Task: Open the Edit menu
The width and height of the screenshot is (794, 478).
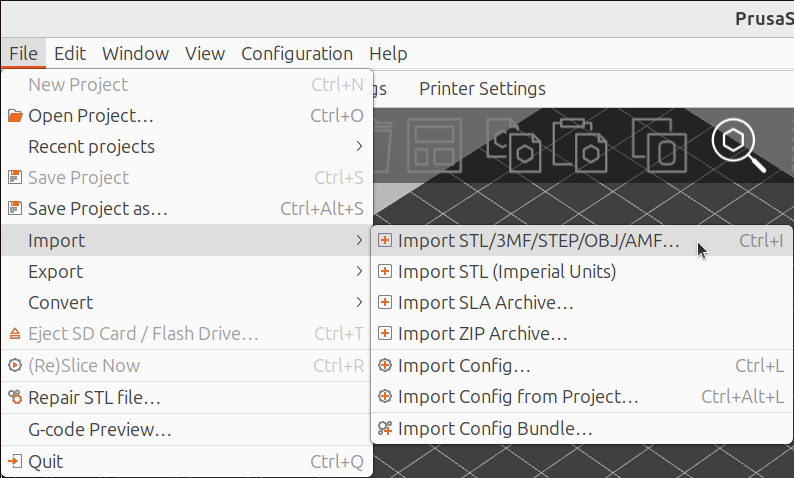Action: [70, 53]
